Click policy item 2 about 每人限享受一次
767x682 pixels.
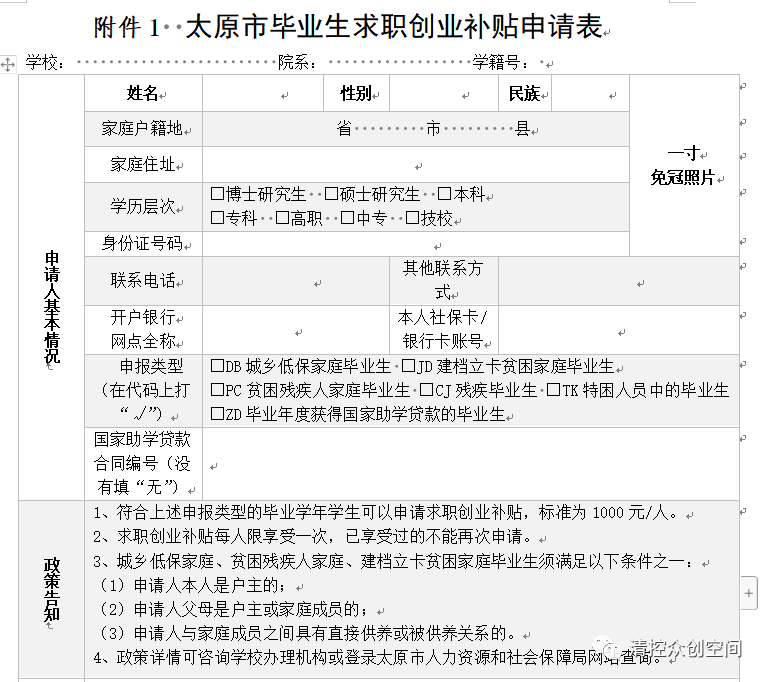(x=313, y=537)
